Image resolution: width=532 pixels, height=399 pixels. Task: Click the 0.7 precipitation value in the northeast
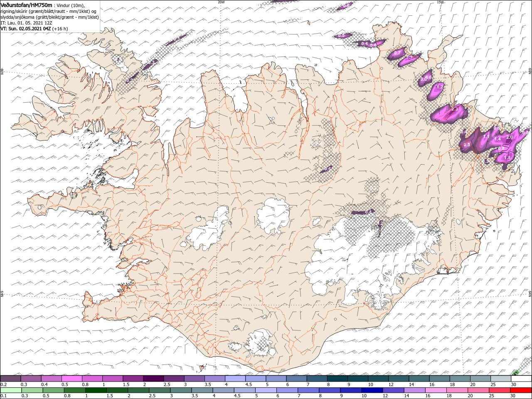click(397, 53)
